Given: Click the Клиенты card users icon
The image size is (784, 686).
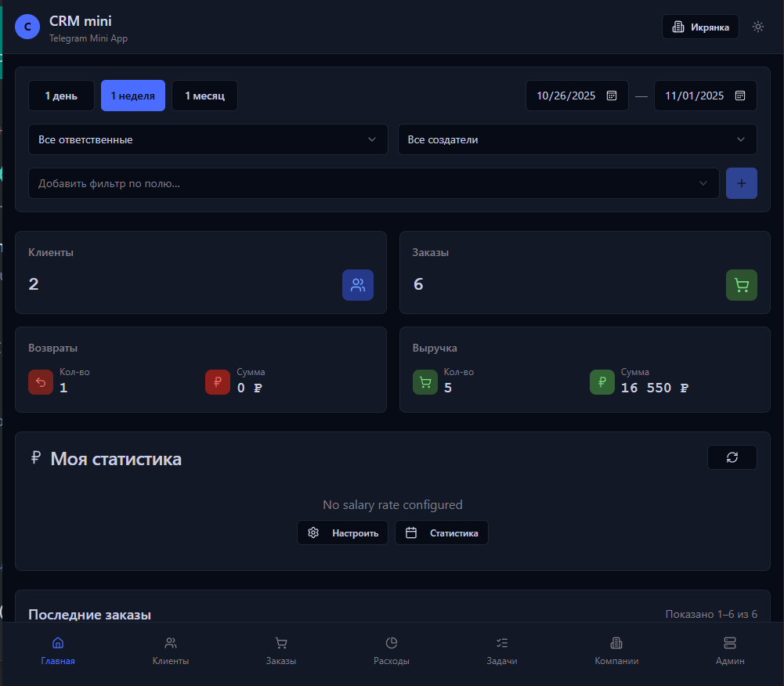Looking at the screenshot, I should 357,285.
